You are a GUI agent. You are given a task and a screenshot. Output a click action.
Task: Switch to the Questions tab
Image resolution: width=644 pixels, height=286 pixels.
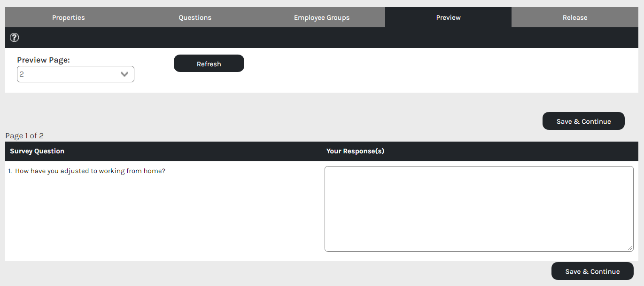(x=195, y=17)
